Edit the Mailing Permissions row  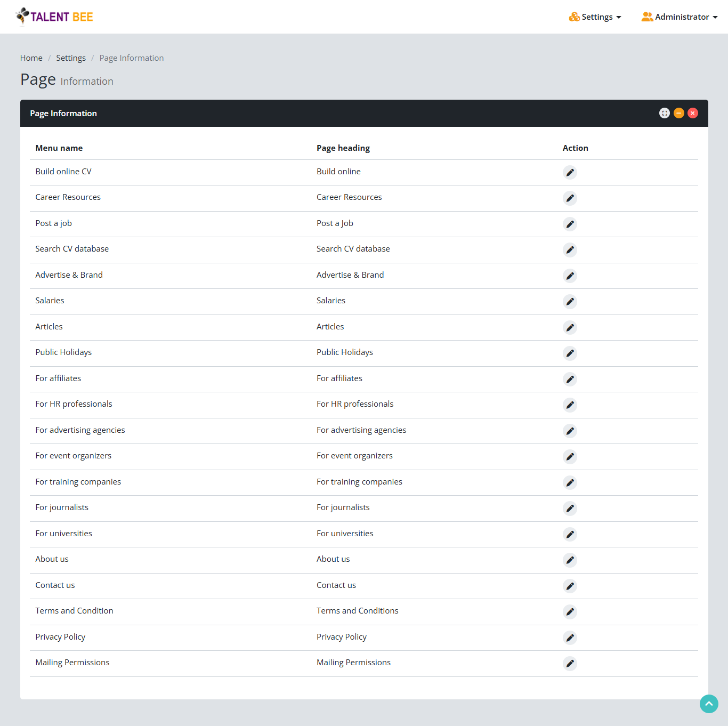click(570, 664)
